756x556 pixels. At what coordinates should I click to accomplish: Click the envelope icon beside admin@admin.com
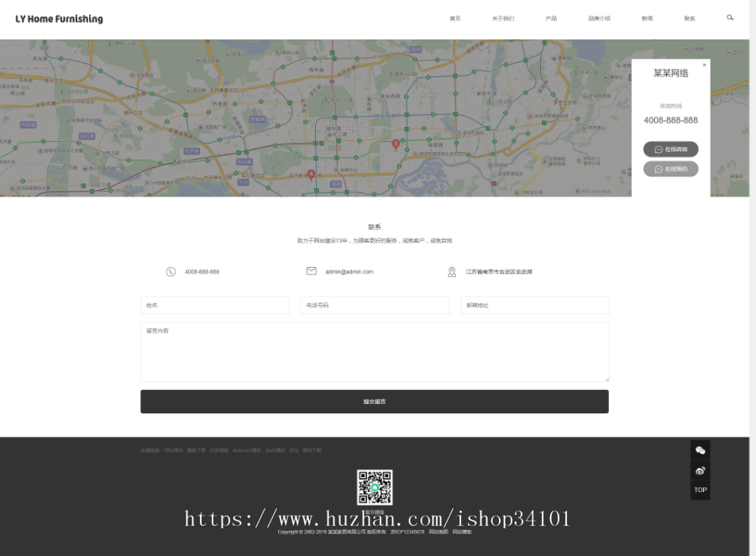click(310, 271)
